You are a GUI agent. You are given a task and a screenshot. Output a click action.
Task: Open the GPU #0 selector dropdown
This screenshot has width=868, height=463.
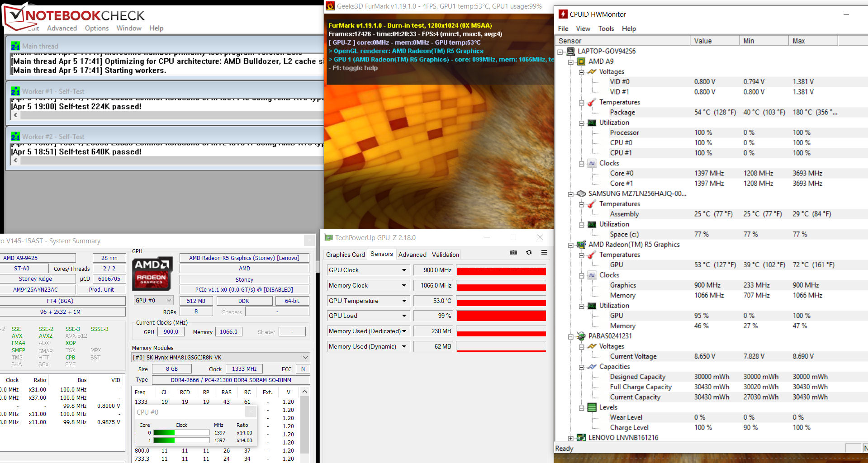pyautogui.click(x=153, y=301)
